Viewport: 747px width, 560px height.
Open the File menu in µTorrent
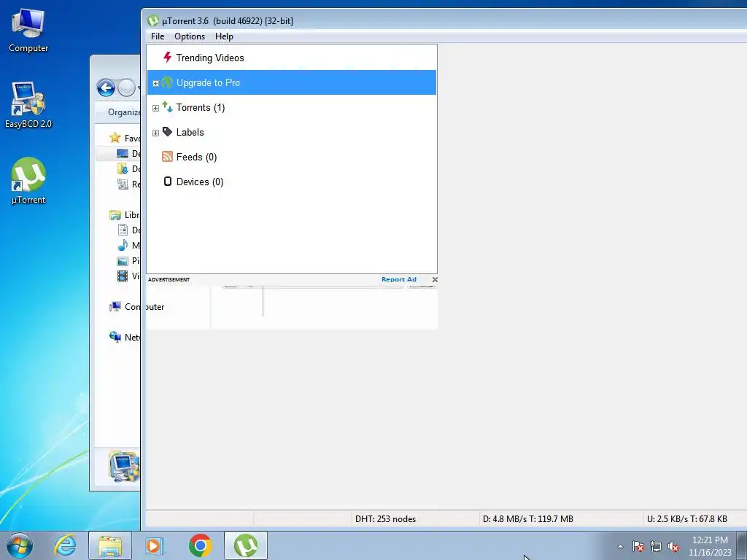click(x=158, y=36)
